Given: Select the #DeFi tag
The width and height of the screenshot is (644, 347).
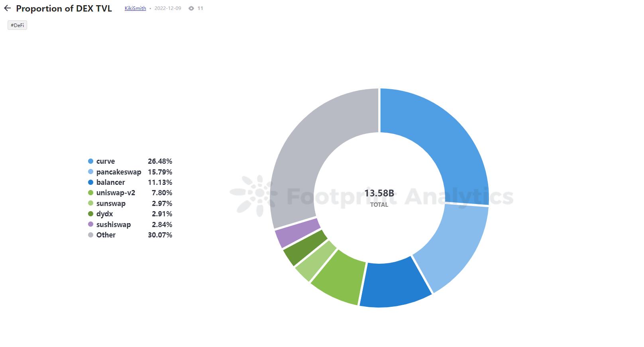Looking at the screenshot, I should pos(17,25).
